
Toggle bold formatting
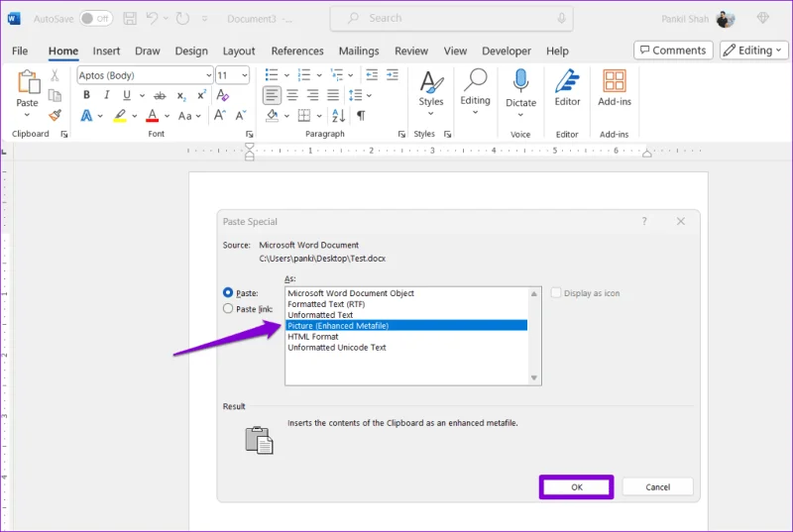tap(86, 95)
